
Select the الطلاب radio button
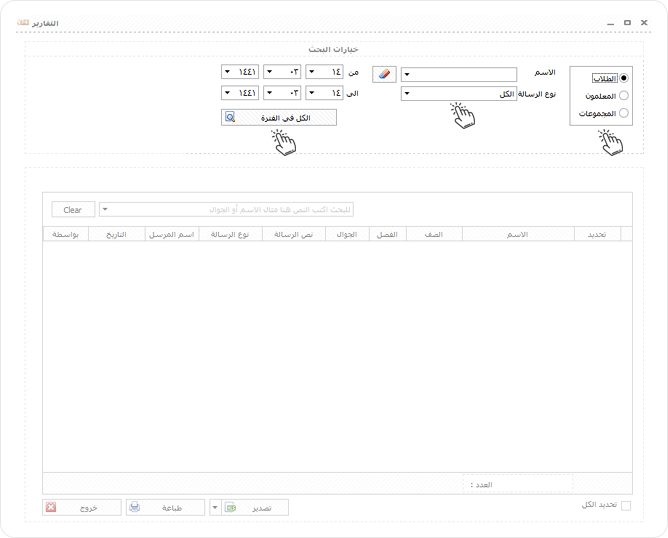[624, 78]
